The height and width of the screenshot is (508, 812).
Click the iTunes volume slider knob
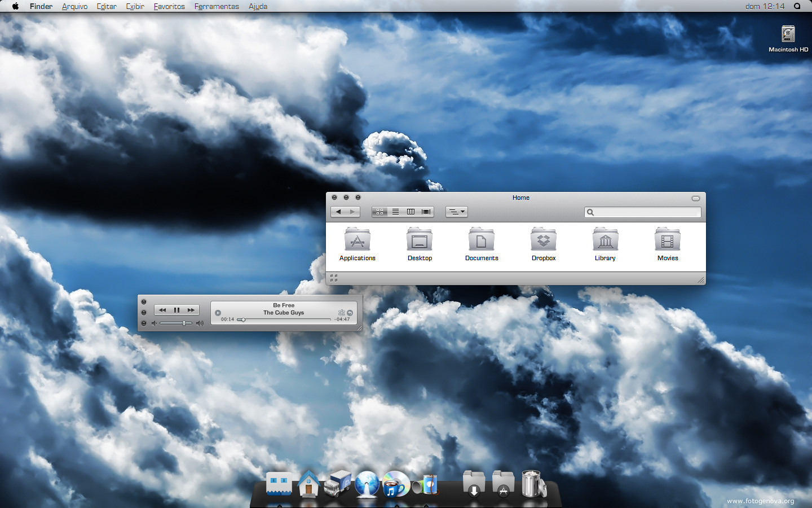(x=184, y=323)
